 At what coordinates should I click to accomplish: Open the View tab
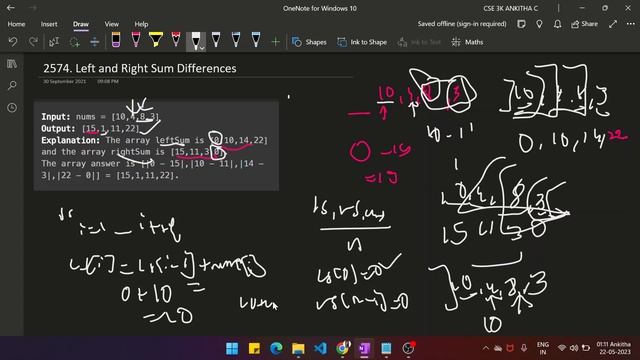click(x=111, y=24)
